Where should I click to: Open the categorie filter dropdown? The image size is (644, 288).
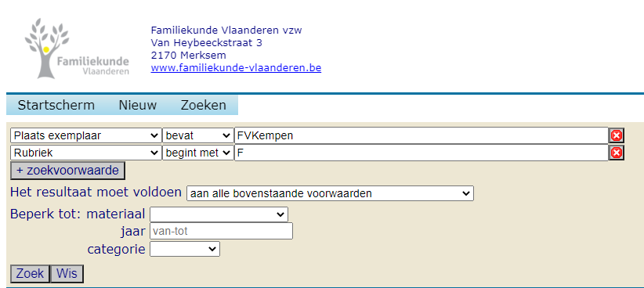click(x=185, y=249)
